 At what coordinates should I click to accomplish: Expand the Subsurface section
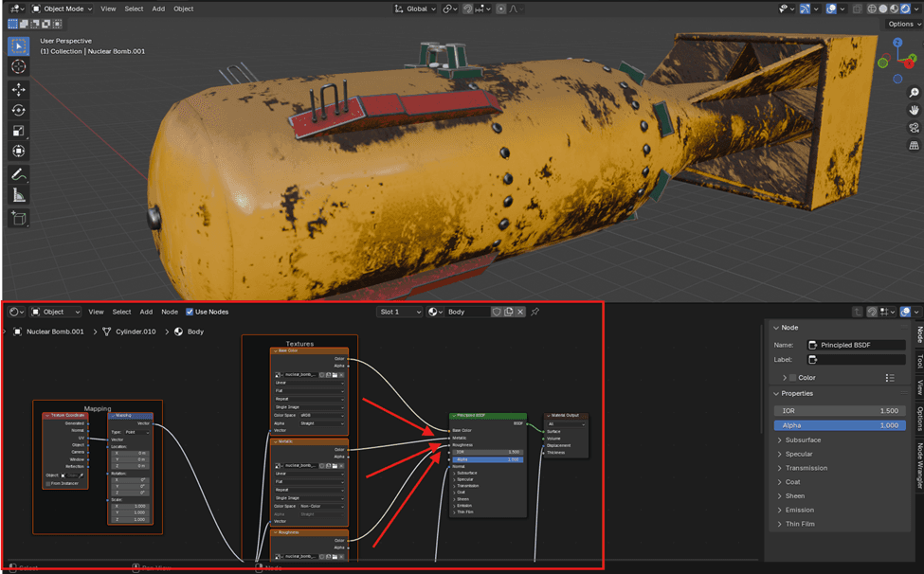(804, 439)
